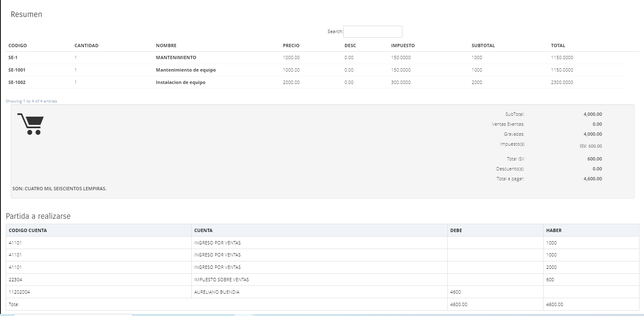
Task: Select code SE-1001 cell
Action: click(17, 70)
